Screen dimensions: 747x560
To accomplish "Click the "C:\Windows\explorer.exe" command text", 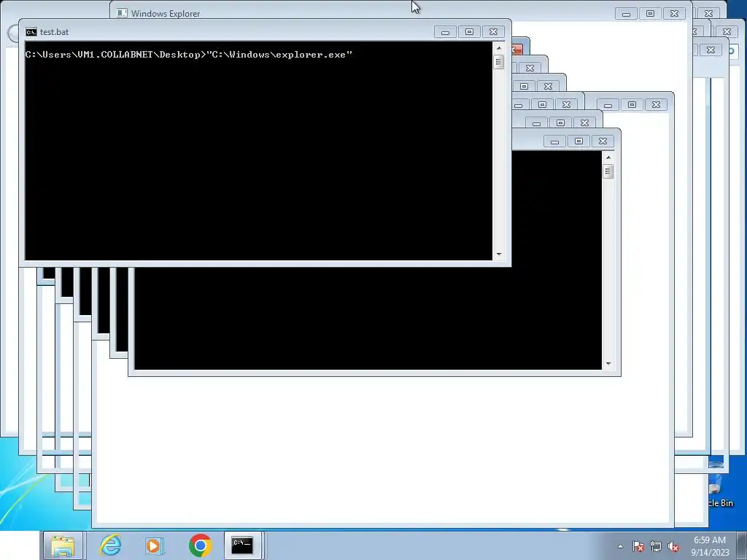I will click(279, 54).
